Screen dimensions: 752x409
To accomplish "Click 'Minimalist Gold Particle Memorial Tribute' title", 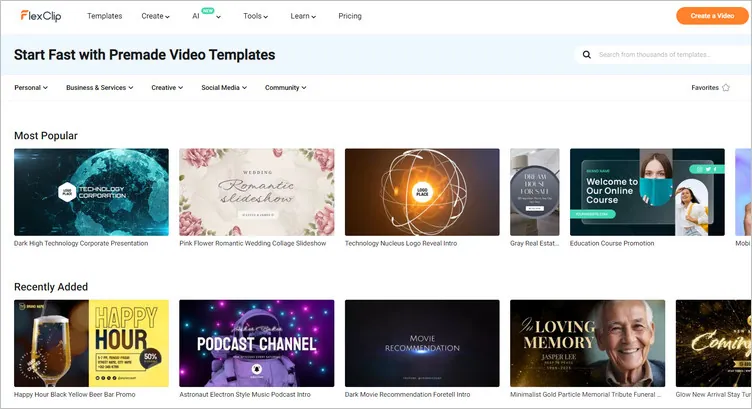I will pyautogui.click(x=586, y=395).
